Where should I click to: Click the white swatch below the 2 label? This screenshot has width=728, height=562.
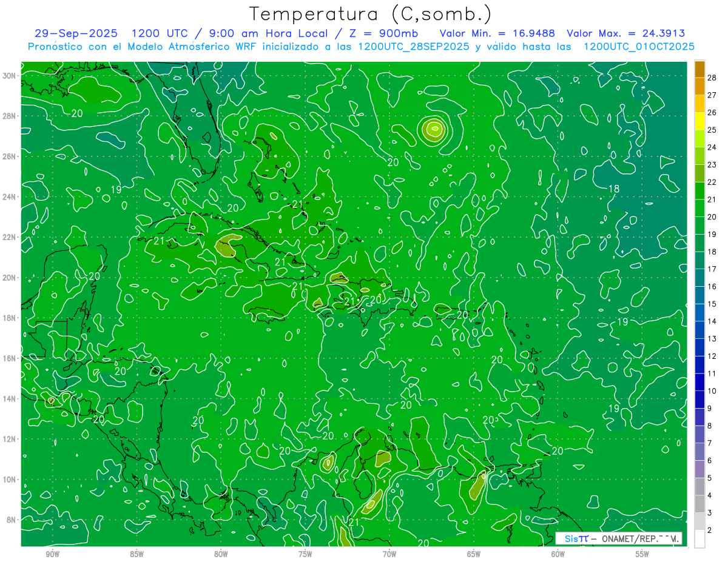(699, 538)
